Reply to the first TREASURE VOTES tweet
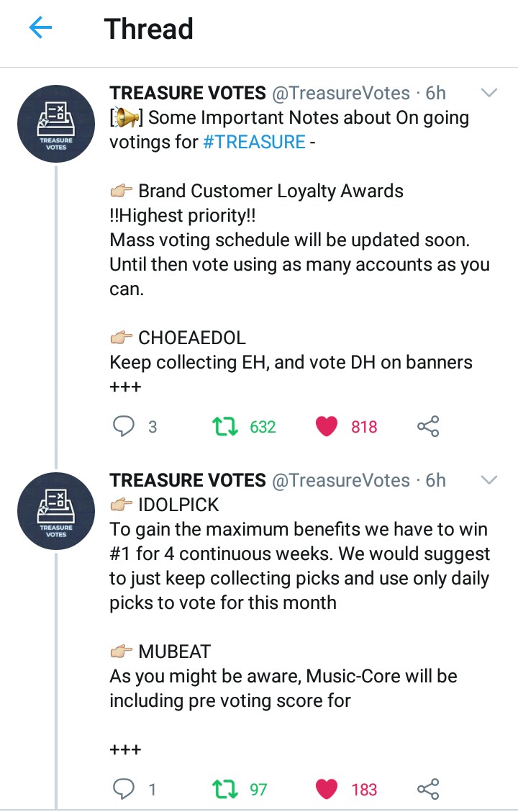This screenshot has height=812, width=518. [x=124, y=427]
